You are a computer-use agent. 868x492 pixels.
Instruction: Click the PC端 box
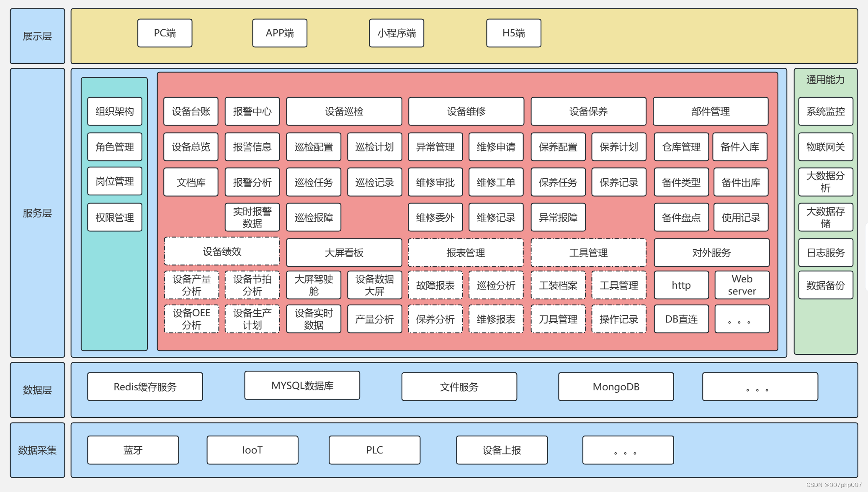165,33
